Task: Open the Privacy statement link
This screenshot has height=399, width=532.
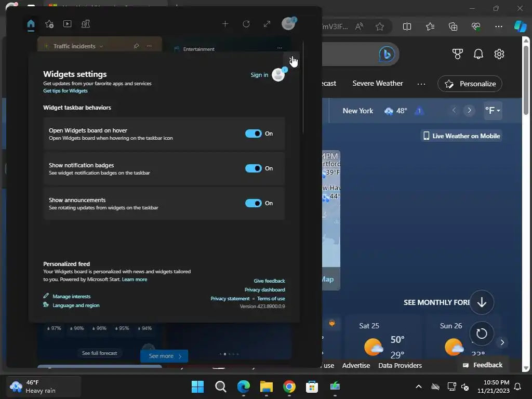Action: [230, 298]
